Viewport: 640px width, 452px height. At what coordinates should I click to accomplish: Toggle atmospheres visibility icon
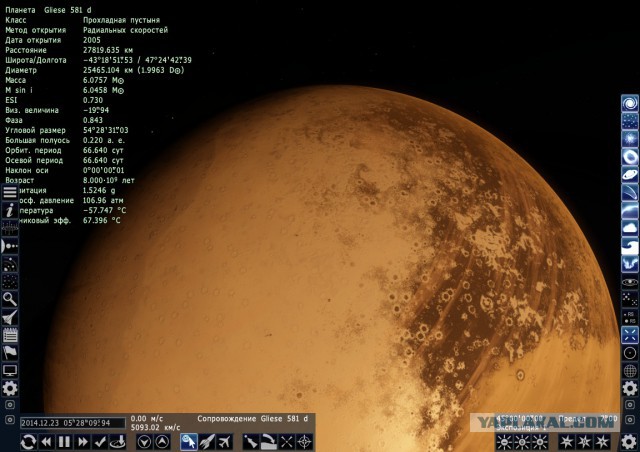pos(630,211)
